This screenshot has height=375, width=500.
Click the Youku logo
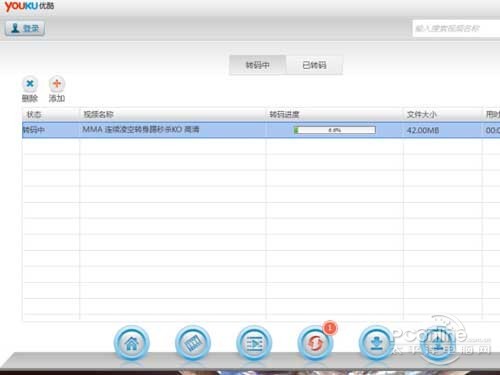(x=29, y=6)
